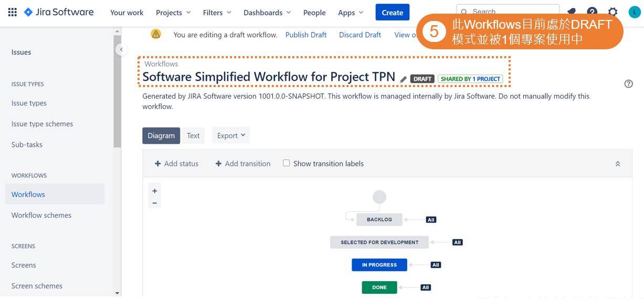Expand the Apps dropdown menu

[351, 13]
